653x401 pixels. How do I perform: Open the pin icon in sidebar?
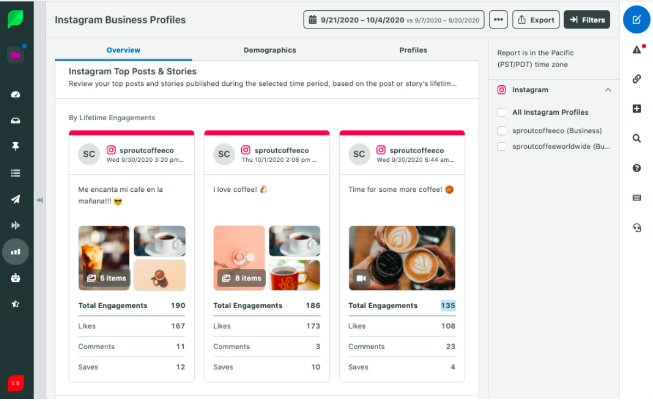(15, 146)
